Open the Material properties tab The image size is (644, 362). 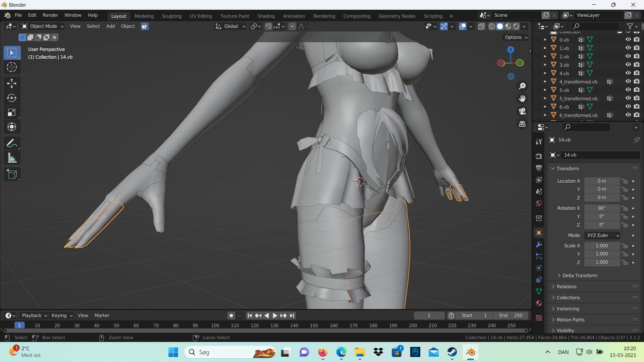(x=539, y=303)
